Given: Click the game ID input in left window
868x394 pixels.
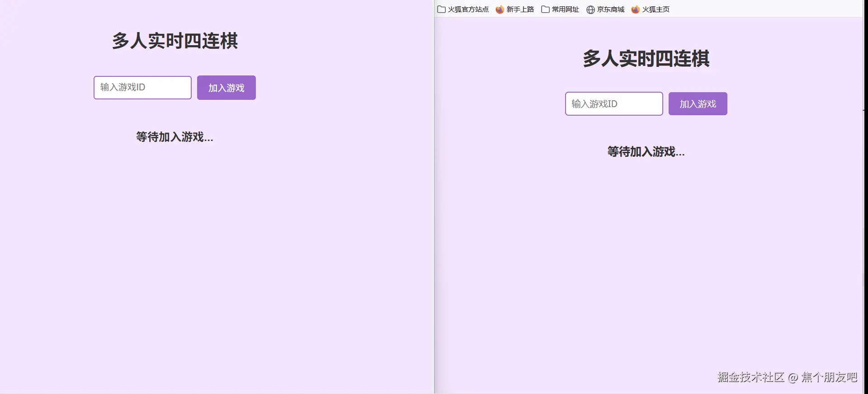Looking at the screenshot, I should (x=142, y=87).
